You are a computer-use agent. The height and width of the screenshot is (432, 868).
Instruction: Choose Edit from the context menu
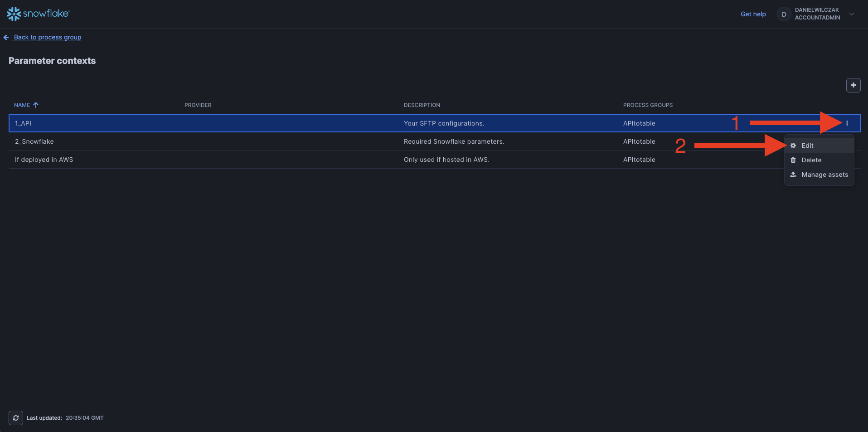click(x=807, y=146)
